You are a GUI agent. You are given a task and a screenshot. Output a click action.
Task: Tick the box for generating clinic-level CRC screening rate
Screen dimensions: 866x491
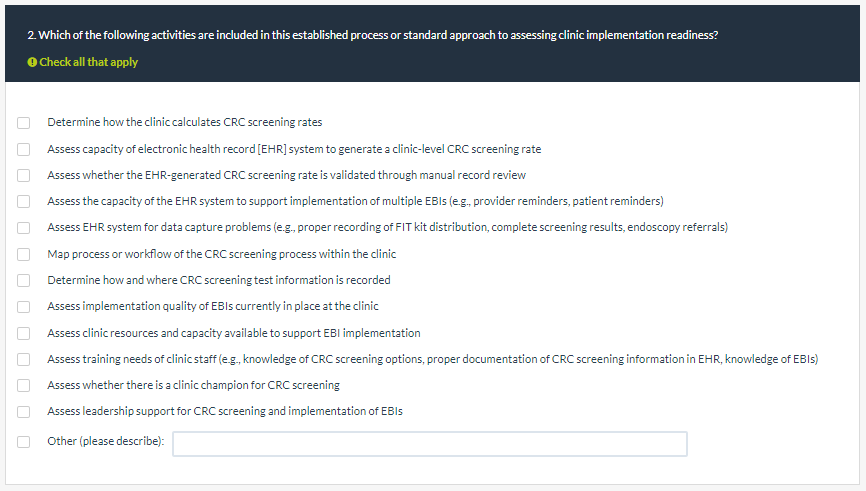[x=23, y=149]
